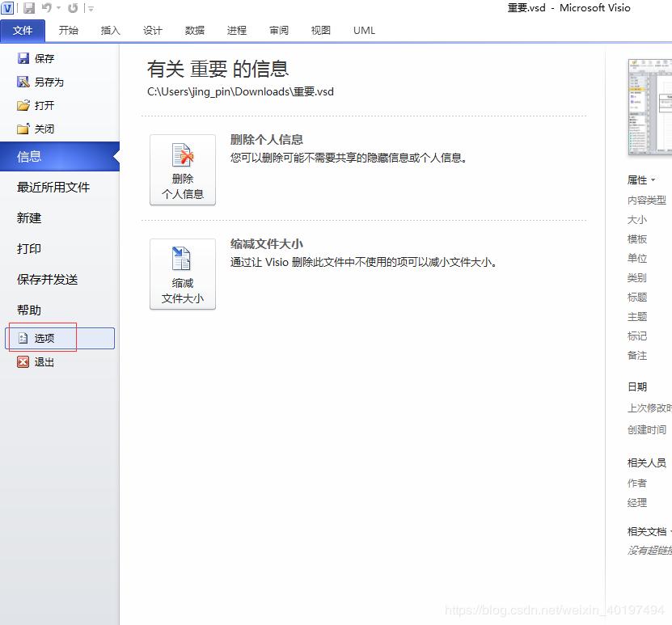
Task: Click 关闭 to close the document
Action: click(x=37, y=129)
